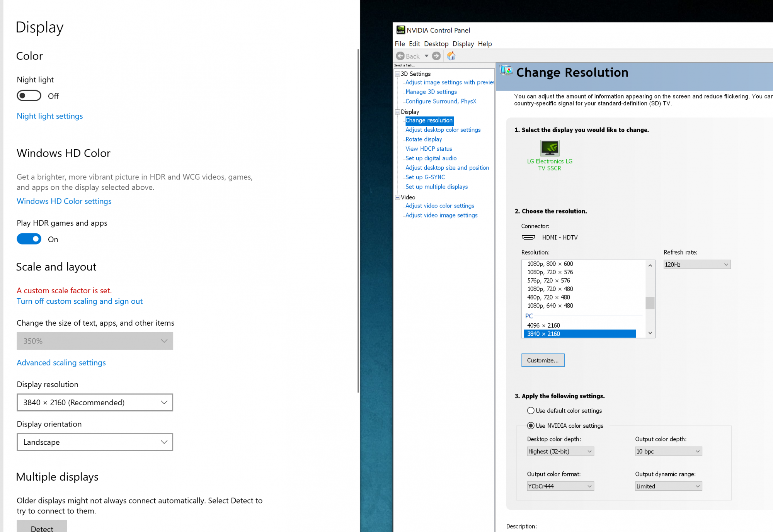Open the Output color depth 10 bpc dropdown
Viewport: 773px width, 532px height.
[668, 451]
